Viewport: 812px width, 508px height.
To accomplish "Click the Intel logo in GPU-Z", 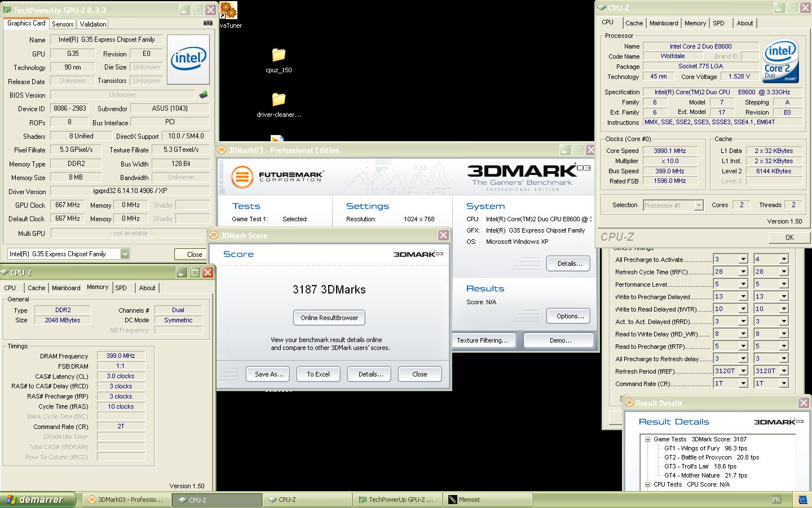I will tap(188, 59).
